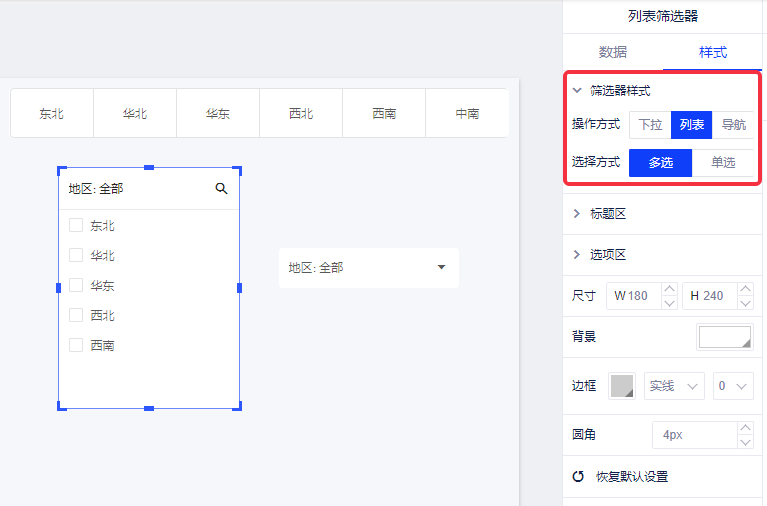The height and width of the screenshot is (506, 767).
Task: Open the 地区 dropdown arrow in the widget
Action: (441, 267)
